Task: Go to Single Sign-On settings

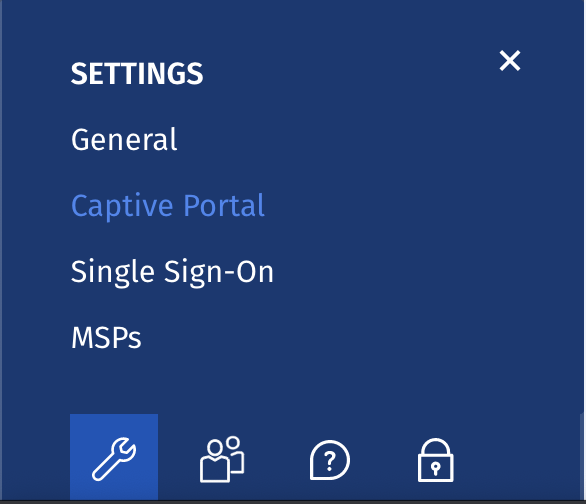Action: [x=172, y=272]
